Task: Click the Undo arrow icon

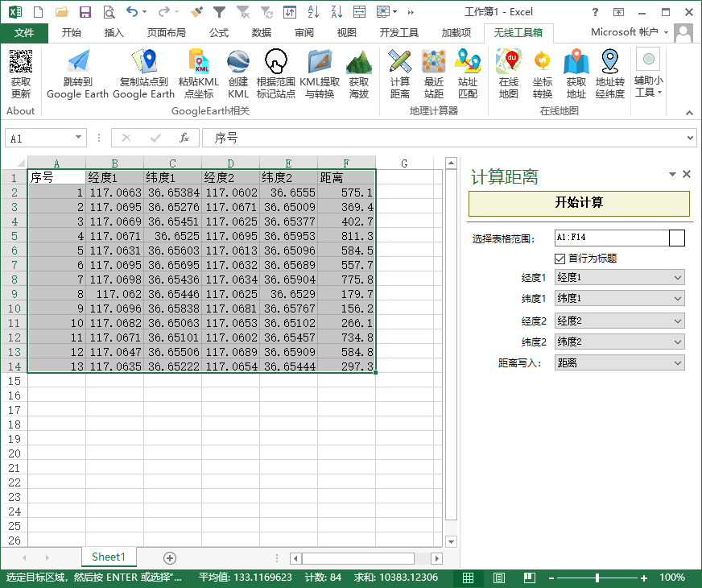Action: pyautogui.click(x=132, y=12)
